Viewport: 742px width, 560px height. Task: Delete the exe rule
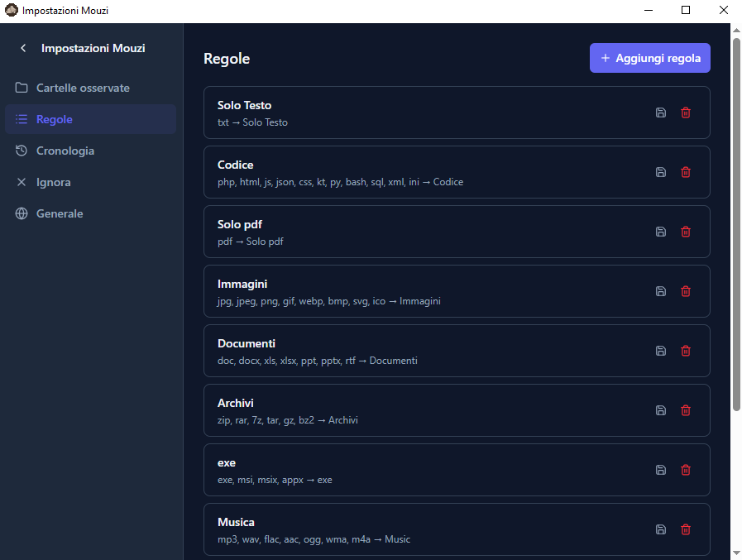[685, 470]
